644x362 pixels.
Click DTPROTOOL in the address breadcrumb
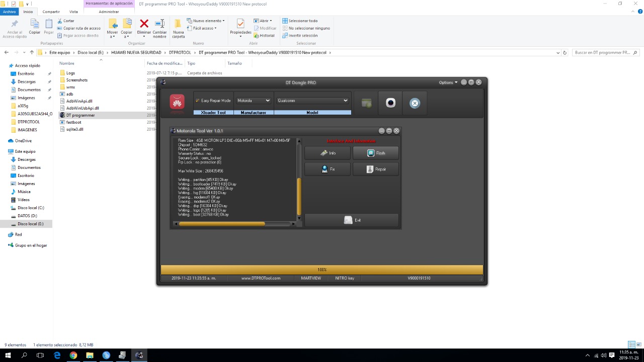(180, 52)
